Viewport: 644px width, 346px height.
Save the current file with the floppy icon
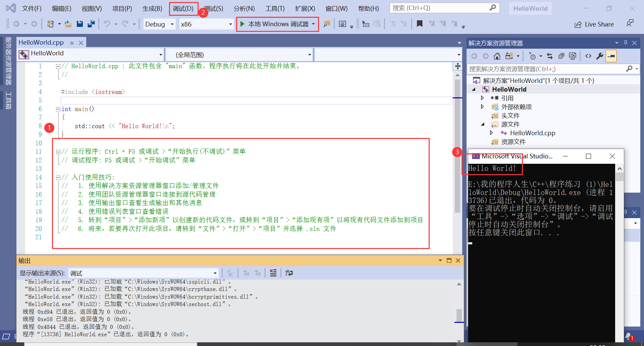pyautogui.click(x=79, y=24)
